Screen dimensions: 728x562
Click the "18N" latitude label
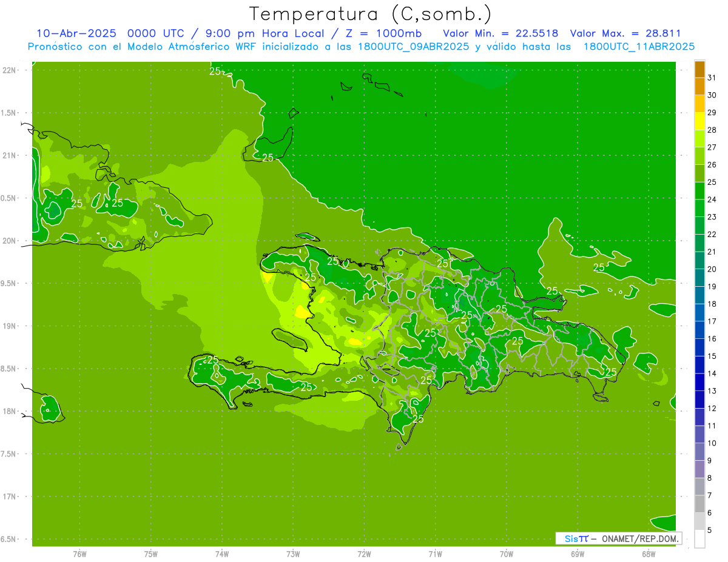coord(9,412)
